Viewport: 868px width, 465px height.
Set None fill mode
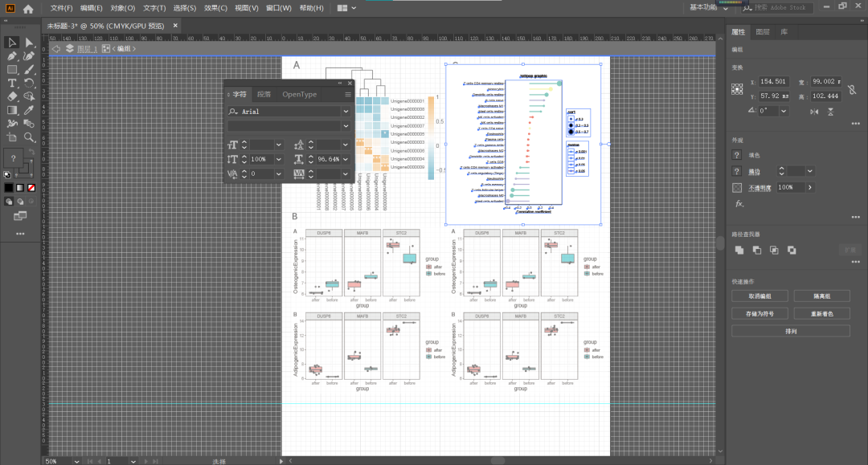coord(31,188)
